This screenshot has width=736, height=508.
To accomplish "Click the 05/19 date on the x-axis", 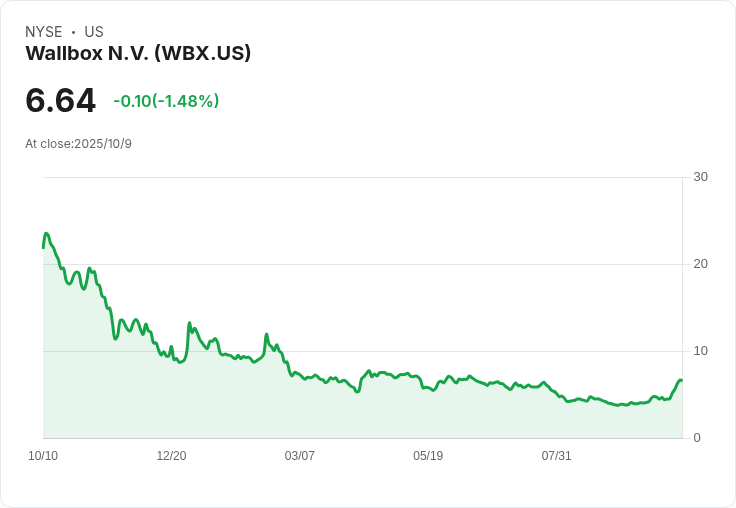I will [x=428, y=456].
